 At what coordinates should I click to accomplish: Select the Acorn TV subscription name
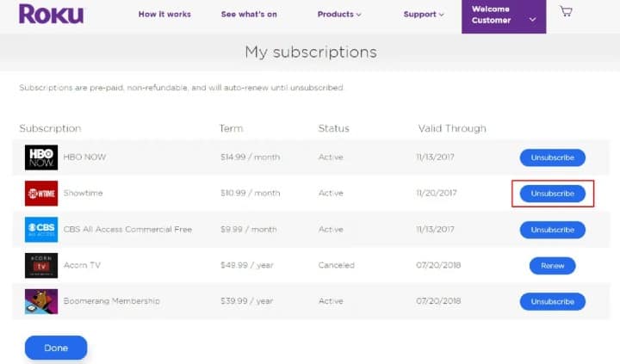83,265
